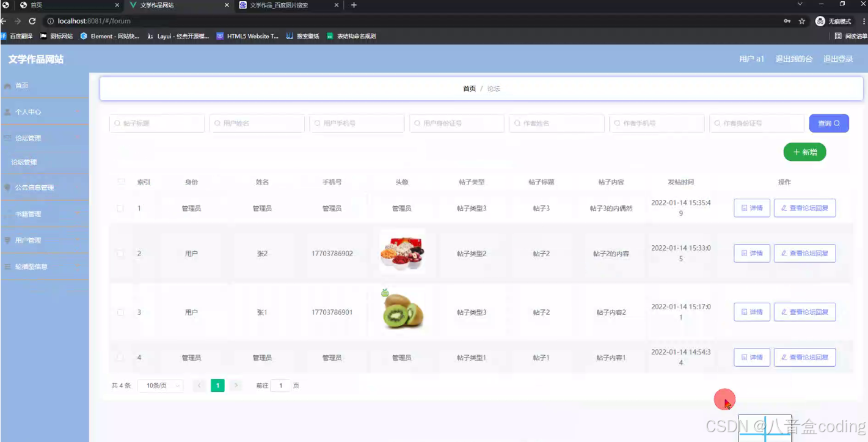
Task: Check the row 1 帖子3 checkbox
Action: [120, 208]
